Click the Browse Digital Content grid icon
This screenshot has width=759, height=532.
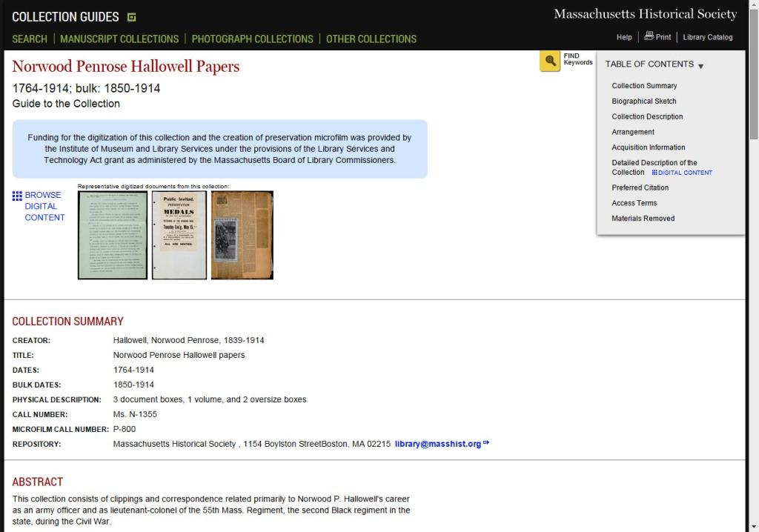pyautogui.click(x=17, y=196)
